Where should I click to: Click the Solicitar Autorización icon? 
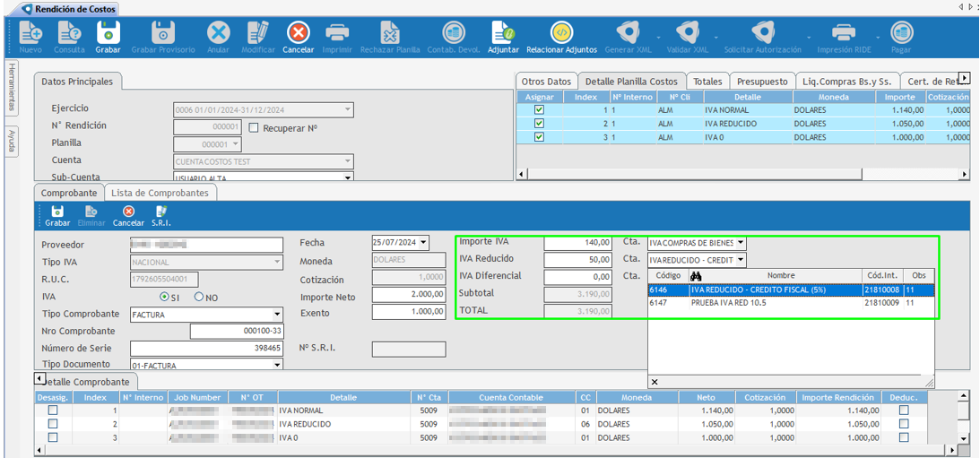[x=762, y=32]
